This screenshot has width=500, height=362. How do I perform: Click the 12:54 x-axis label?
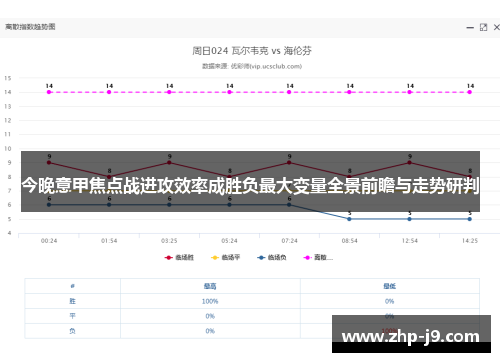(409, 241)
